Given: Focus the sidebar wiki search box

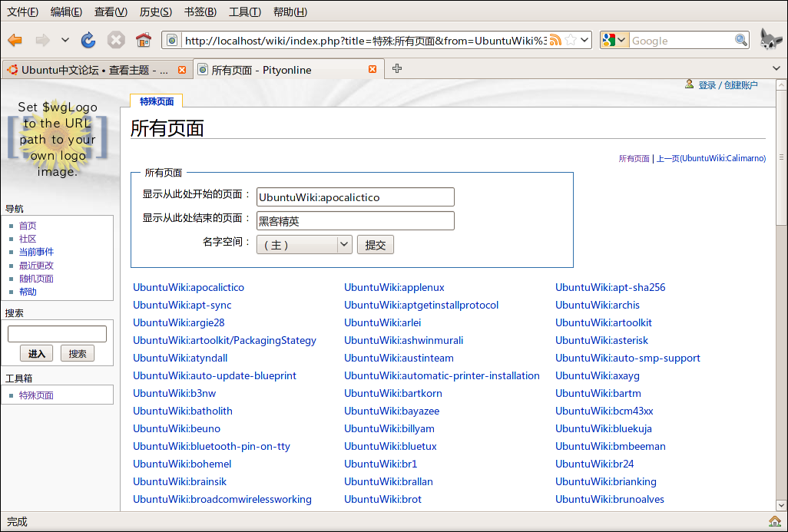Looking at the screenshot, I should point(58,334).
